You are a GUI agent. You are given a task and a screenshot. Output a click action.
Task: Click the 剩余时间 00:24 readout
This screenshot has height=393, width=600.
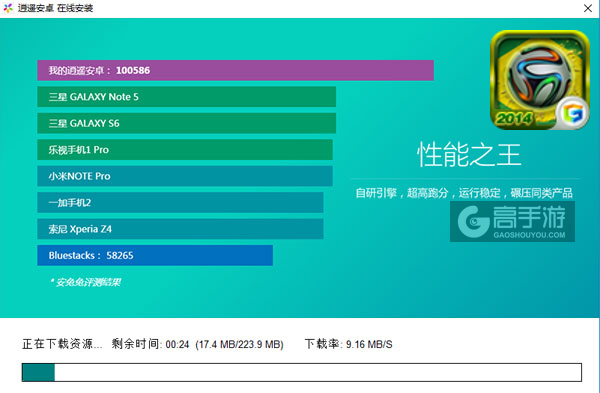(150, 344)
